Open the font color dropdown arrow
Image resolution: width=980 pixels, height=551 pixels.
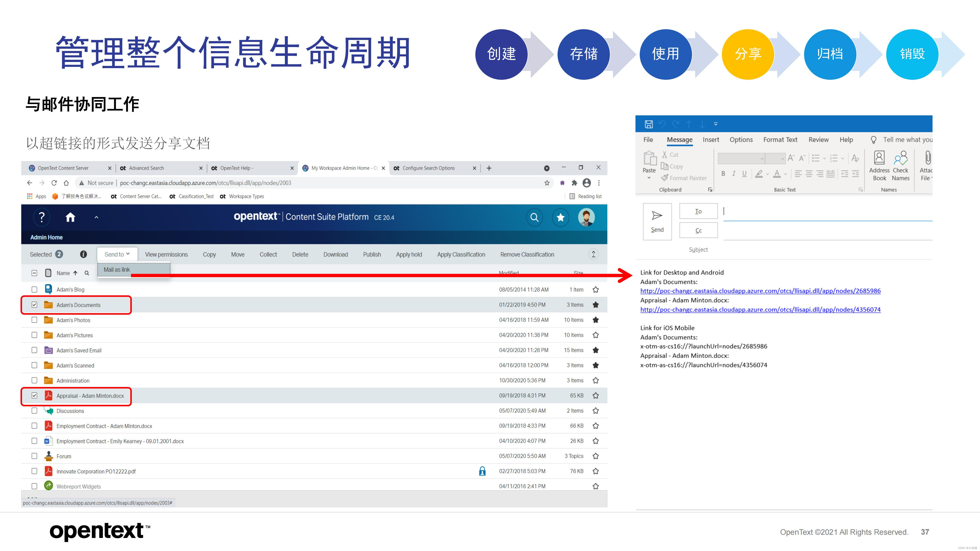[786, 174]
